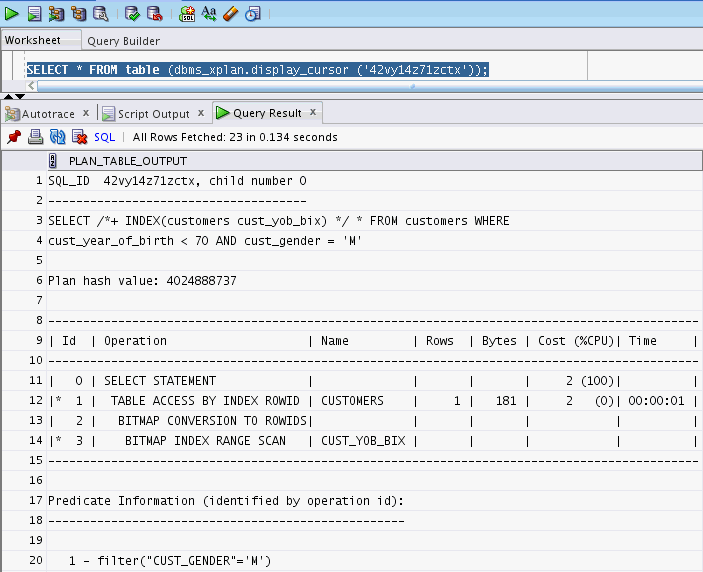The width and height of the screenshot is (703, 572).
Task: Open the SQL Tuning Advisor icon
Action: click(101, 14)
